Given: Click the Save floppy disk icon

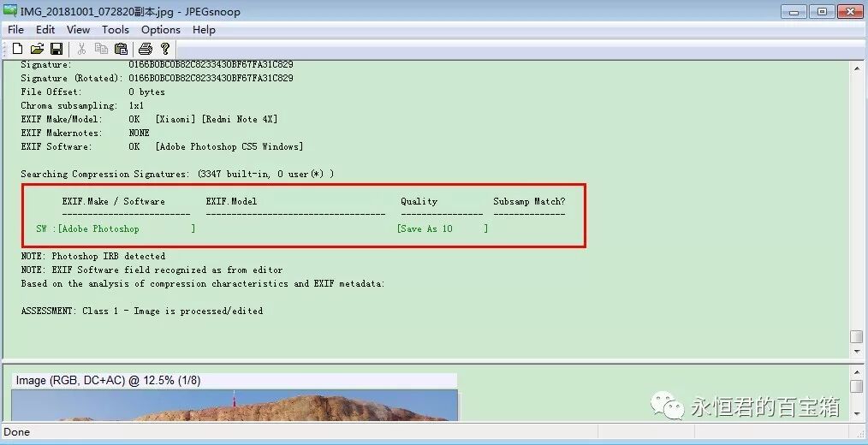Looking at the screenshot, I should 56,49.
